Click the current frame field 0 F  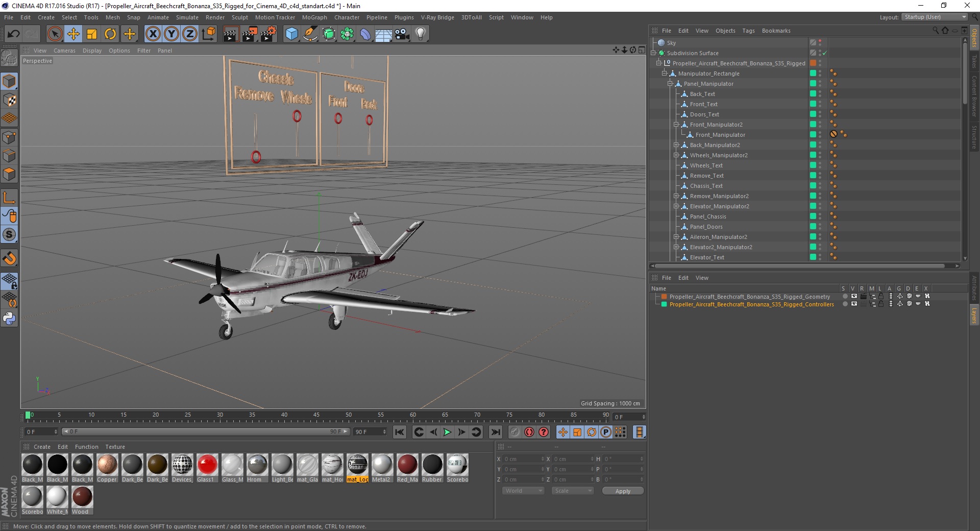[629, 417]
